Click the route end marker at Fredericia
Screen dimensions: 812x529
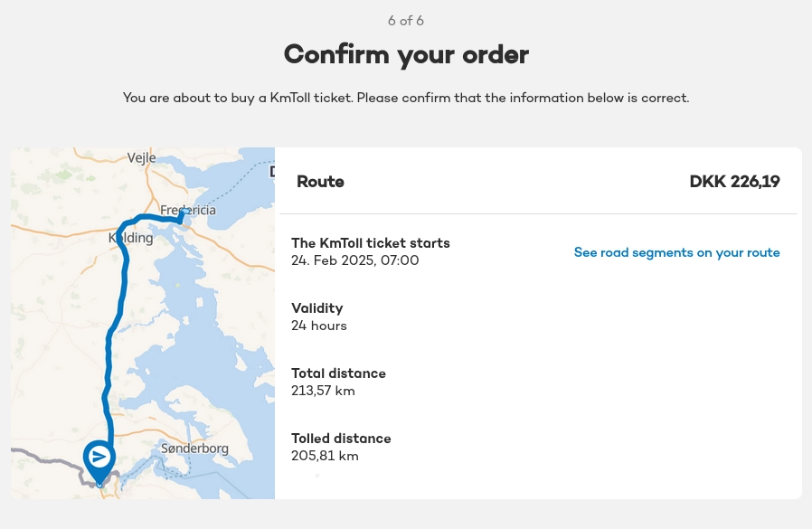(x=182, y=215)
